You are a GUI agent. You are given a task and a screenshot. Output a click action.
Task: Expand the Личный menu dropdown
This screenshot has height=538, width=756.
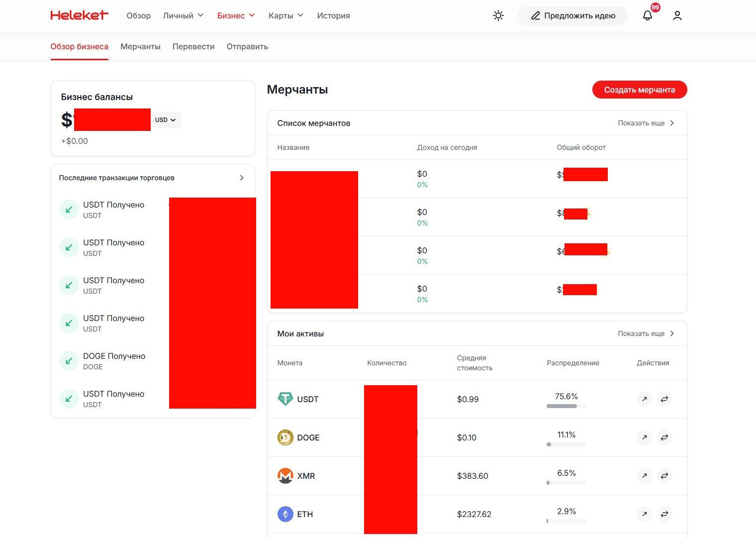(x=183, y=15)
